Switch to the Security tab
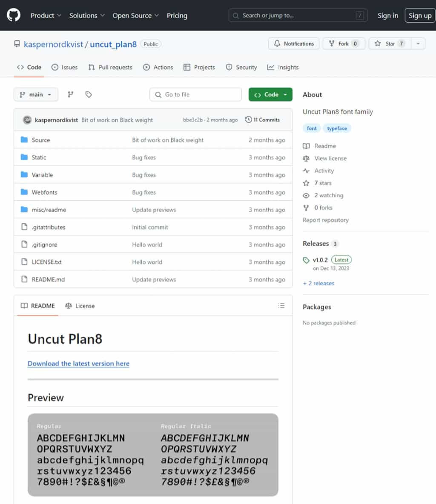The image size is (436, 504). [241, 67]
